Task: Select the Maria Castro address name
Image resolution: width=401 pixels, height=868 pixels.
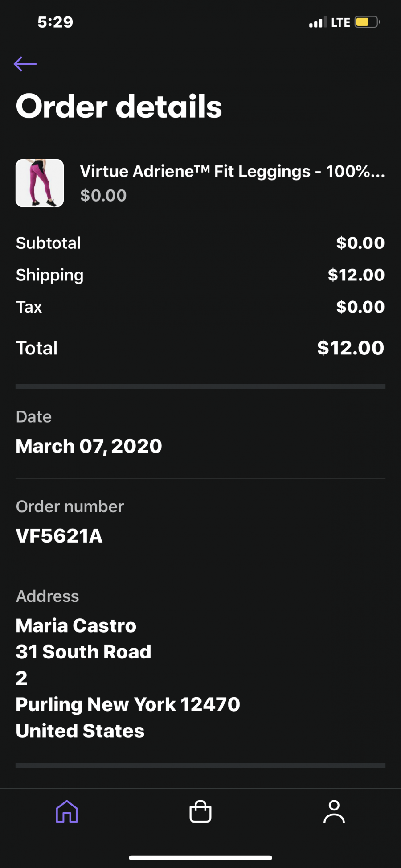Action: pos(76,625)
